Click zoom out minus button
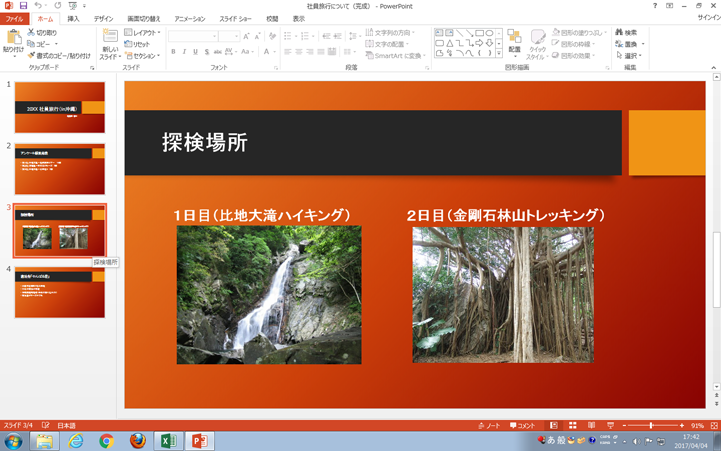The height and width of the screenshot is (451, 721). (x=624, y=425)
